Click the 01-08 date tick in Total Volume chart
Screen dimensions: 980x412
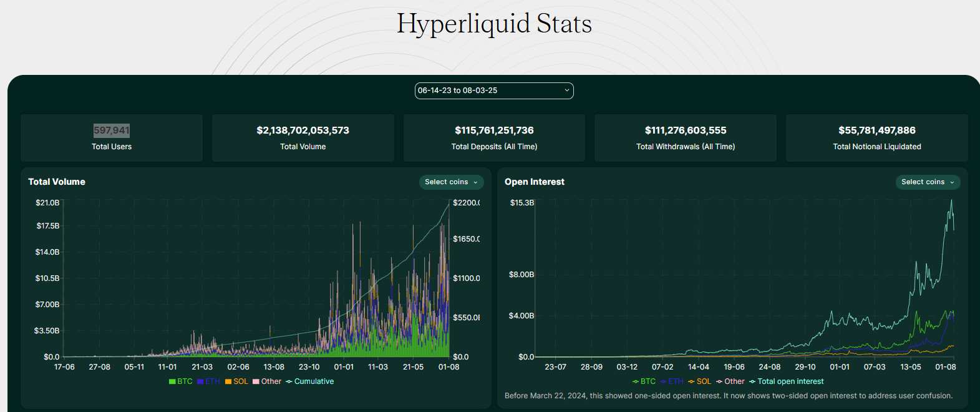(x=449, y=367)
